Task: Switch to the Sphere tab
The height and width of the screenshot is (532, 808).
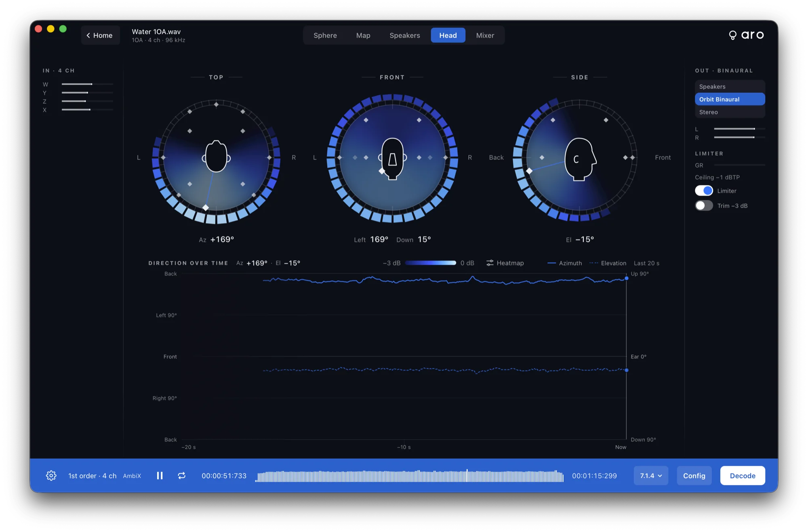Action: (x=325, y=35)
